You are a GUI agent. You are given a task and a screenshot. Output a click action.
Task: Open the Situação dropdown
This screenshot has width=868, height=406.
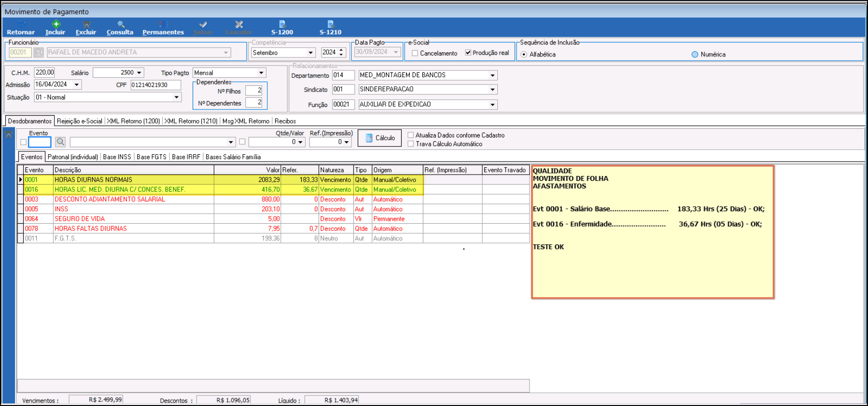coord(176,97)
